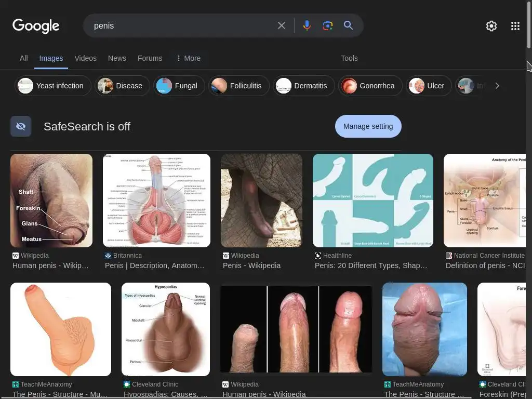The image size is (532, 399).
Task: Open the elephant photo Wikipedia thumbnail
Action: click(261, 201)
